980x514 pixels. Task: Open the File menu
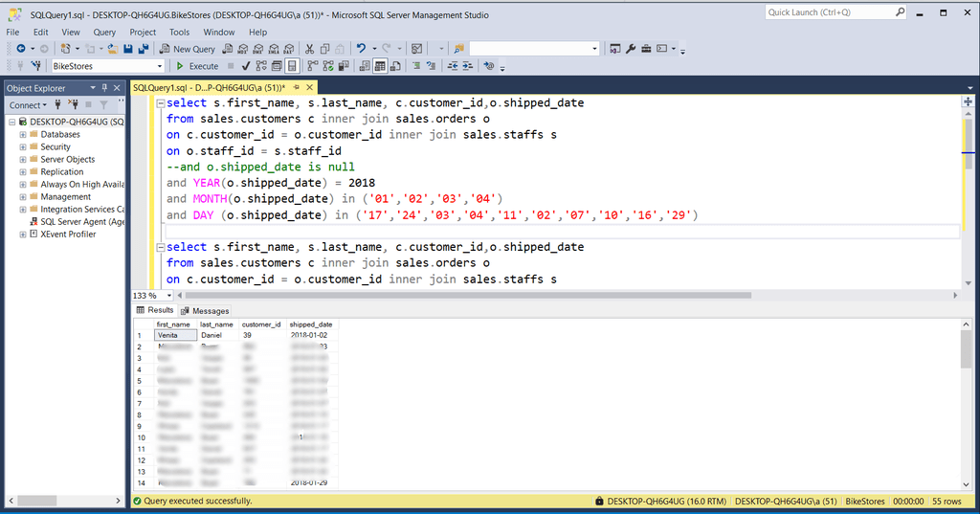(x=12, y=32)
